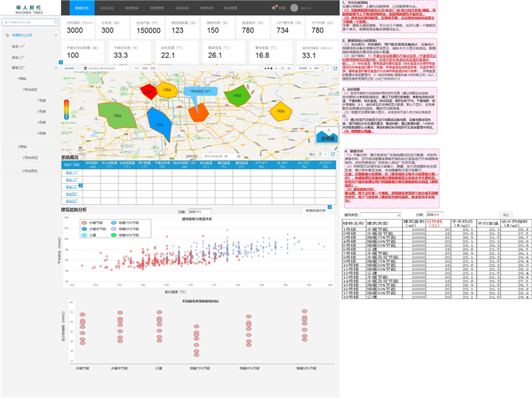Collapse the 保全三厂 tree node arrow
This screenshot has height=398, width=532.
[x=56, y=68]
